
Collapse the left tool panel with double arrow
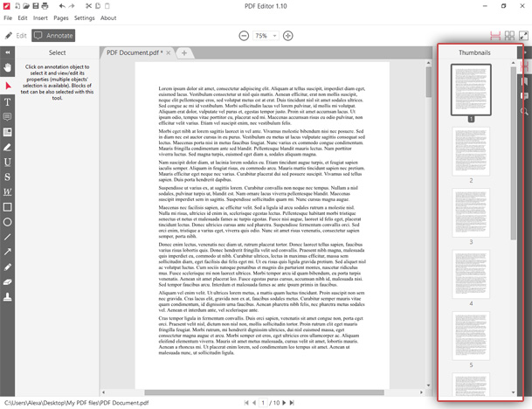pyautogui.click(x=8, y=52)
